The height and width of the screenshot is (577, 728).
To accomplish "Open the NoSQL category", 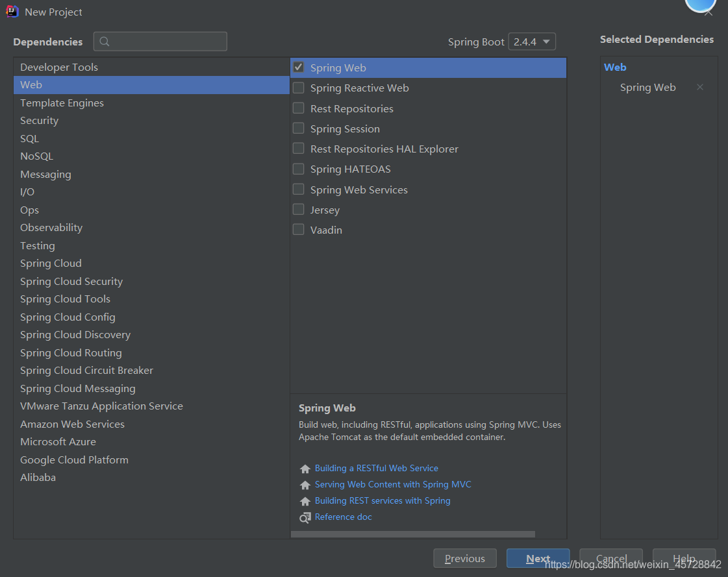I will 151,156.
